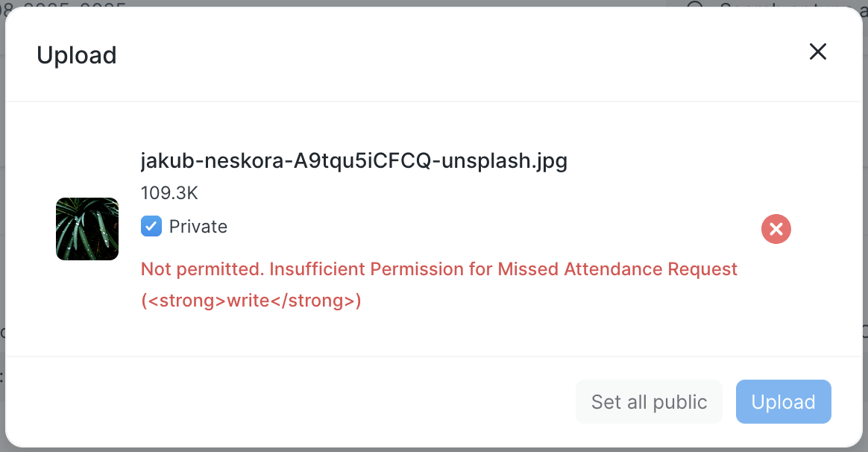Click the Upload dialog title heading
The width and height of the screenshot is (868, 452).
pyautogui.click(x=77, y=55)
